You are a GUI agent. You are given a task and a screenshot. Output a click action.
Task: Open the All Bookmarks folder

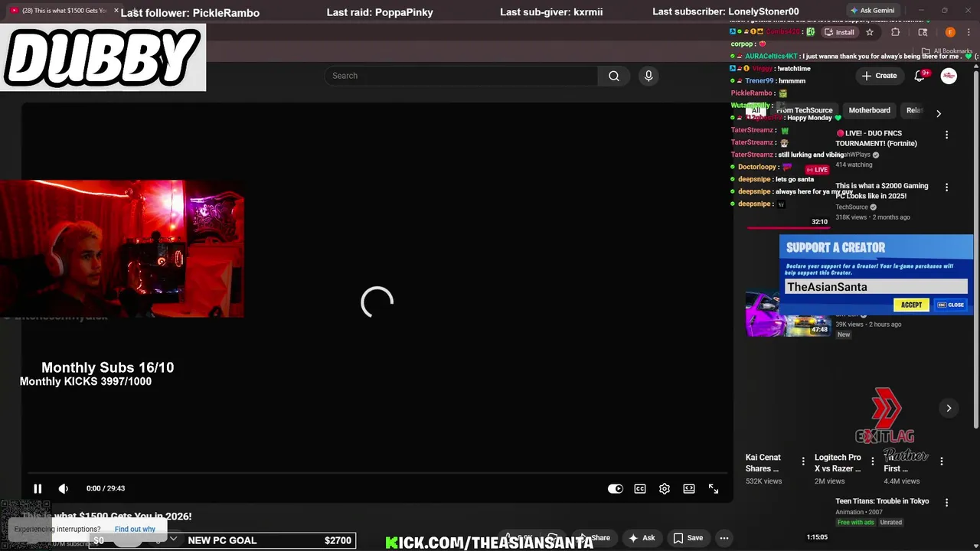[x=948, y=51]
